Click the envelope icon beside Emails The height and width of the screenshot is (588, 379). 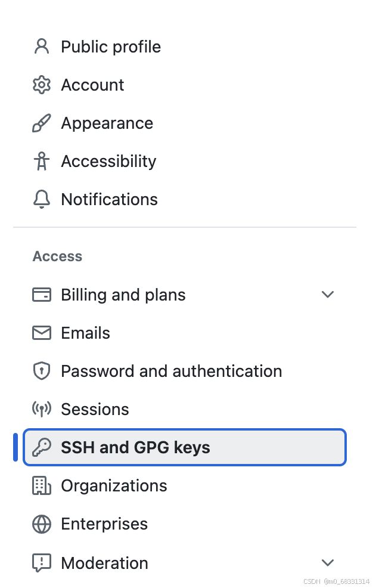[42, 333]
